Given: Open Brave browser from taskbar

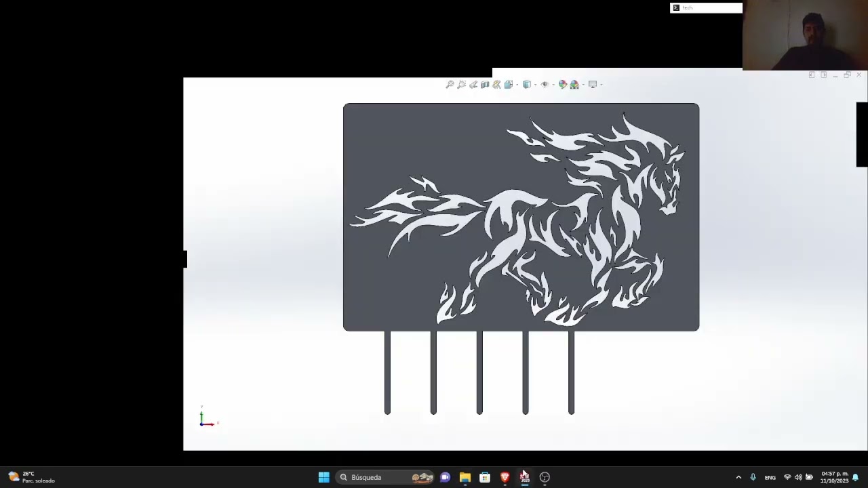Looking at the screenshot, I should click(x=505, y=477).
